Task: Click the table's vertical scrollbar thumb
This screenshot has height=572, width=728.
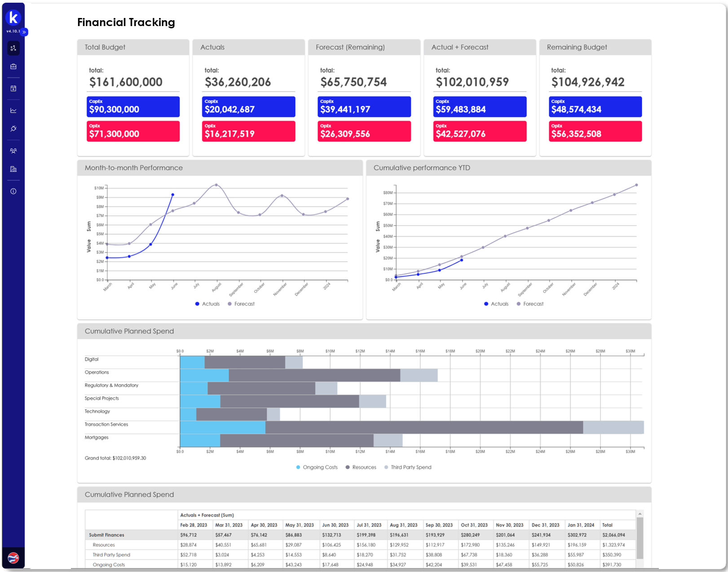Action: [640, 538]
